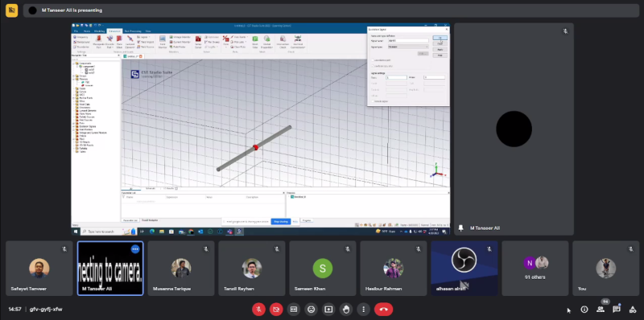Open more options three-dot menu
The height and width of the screenshot is (320, 644).
364,310
